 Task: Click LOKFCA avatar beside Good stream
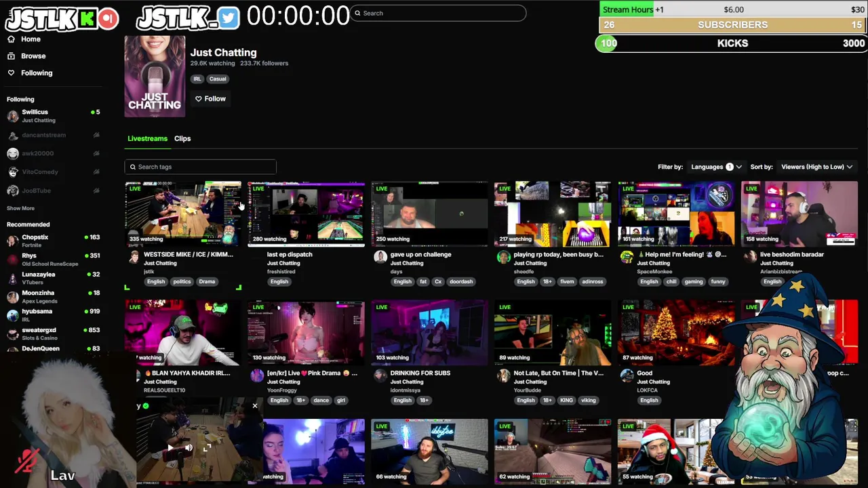(x=627, y=375)
